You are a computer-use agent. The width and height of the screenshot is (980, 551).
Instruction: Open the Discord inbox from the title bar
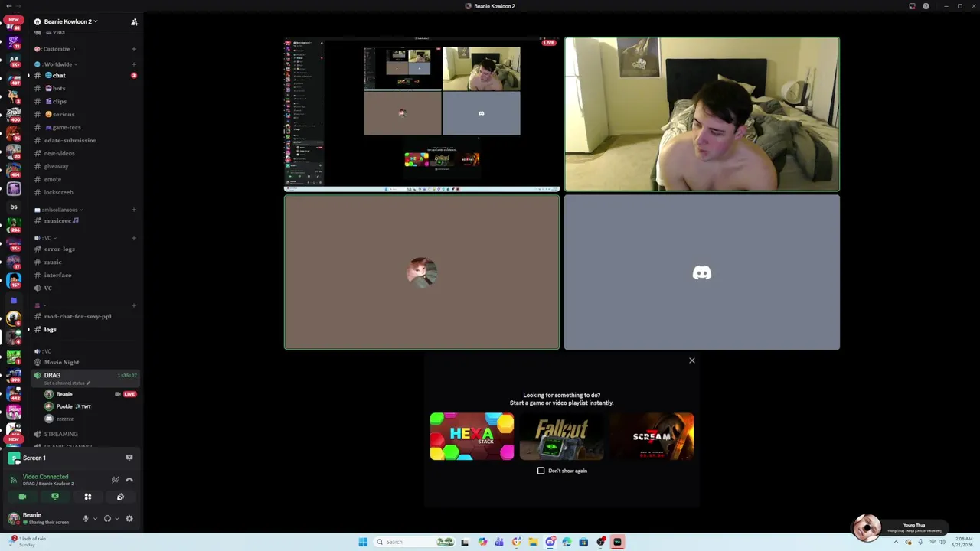[912, 6]
